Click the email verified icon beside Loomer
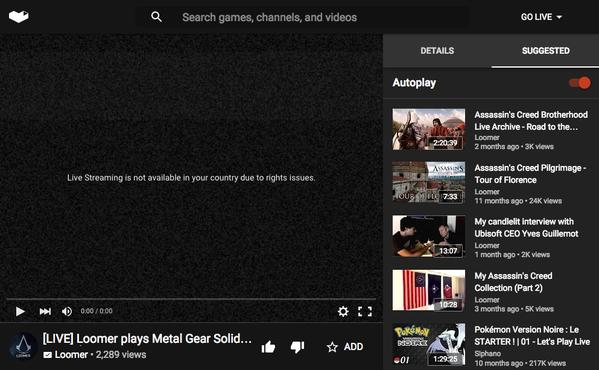Screen dimensions: 599x370 [x=47, y=355]
